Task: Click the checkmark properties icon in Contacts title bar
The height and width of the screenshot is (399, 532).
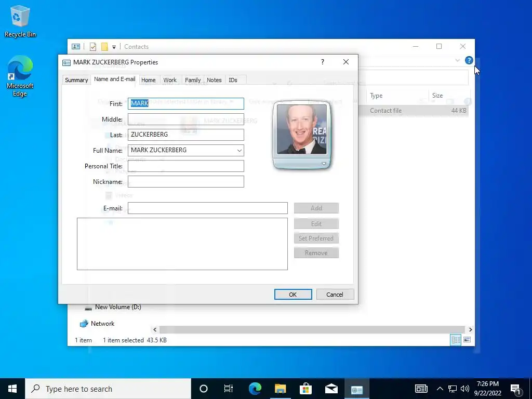Action: (x=92, y=46)
